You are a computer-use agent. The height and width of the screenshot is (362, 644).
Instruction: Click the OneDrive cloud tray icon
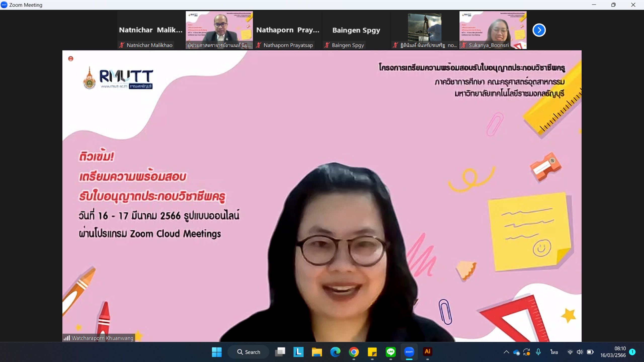pos(516,352)
